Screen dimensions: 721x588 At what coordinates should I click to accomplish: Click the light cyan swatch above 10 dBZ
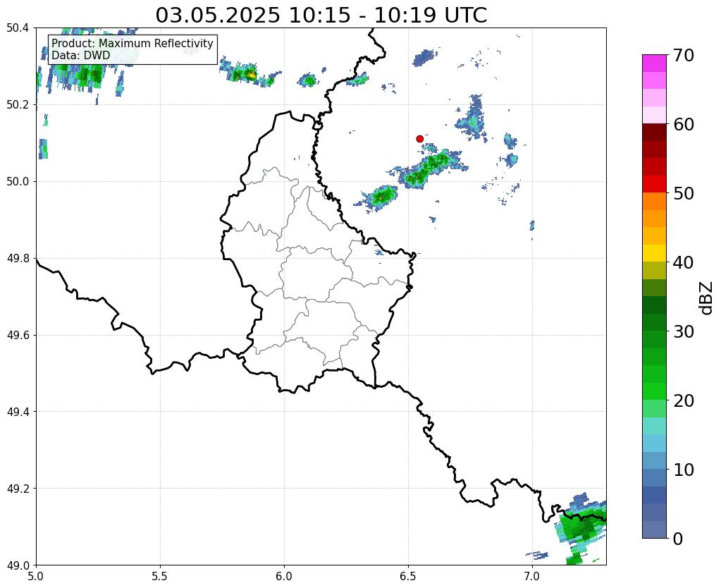pos(654,443)
